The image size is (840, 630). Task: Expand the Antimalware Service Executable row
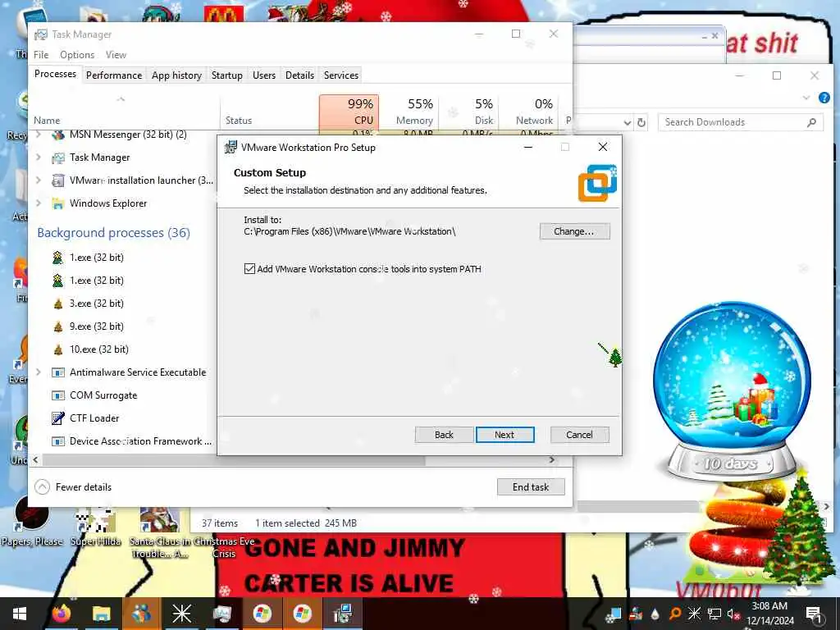tap(39, 372)
